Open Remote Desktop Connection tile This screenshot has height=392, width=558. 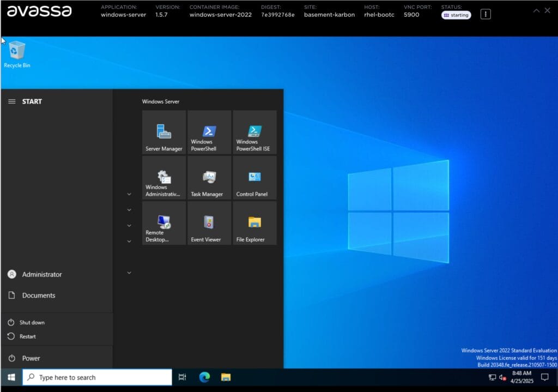[x=163, y=223]
